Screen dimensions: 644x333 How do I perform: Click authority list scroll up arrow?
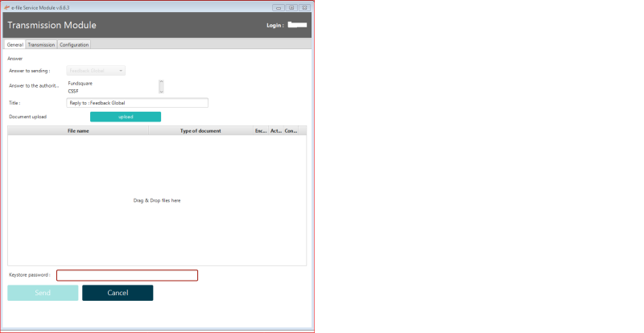[x=161, y=82]
